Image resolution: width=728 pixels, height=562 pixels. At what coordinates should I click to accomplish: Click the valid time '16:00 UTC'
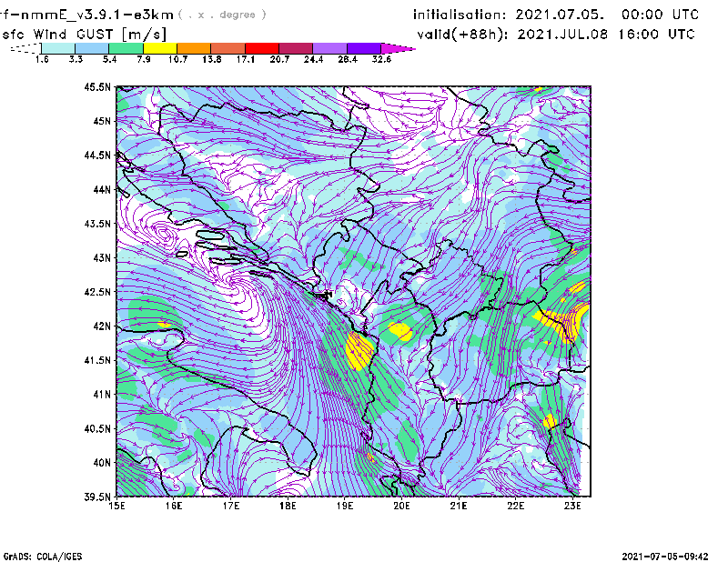click(x=656, y=35)
